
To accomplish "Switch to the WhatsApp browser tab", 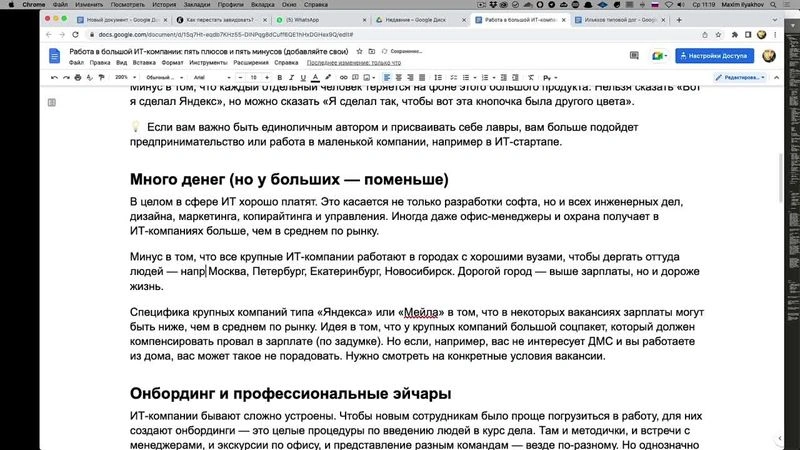I will pos(321,20).
